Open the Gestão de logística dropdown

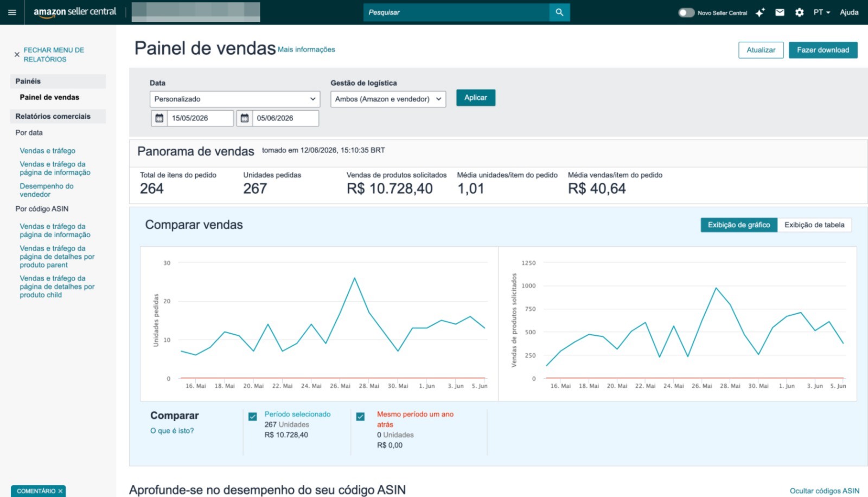coord(388,99)
